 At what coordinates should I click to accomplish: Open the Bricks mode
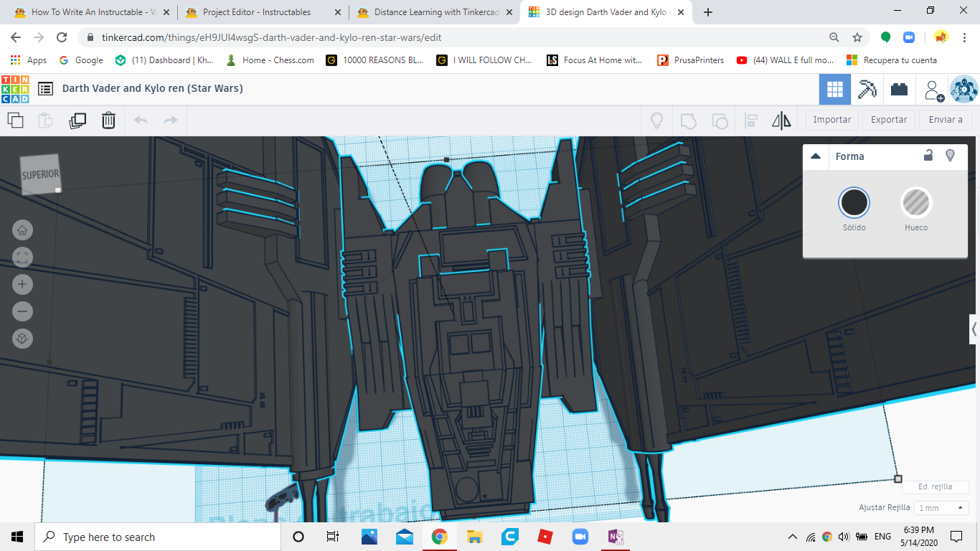899,90
